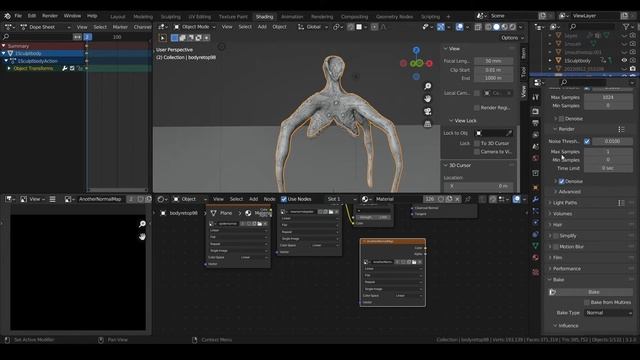Toggle viewport gizmos icon
Viewport: 640px width, 360px height.
click(441, 27)
